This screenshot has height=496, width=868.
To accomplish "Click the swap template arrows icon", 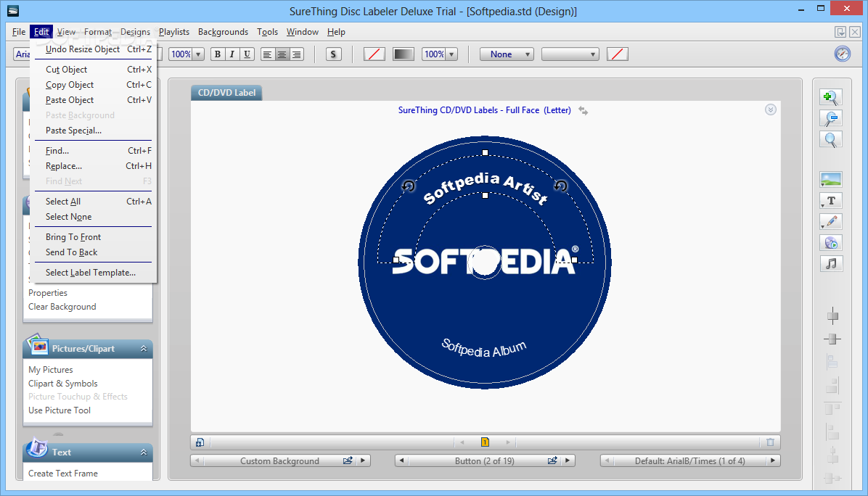I will (x=583, y=111).
